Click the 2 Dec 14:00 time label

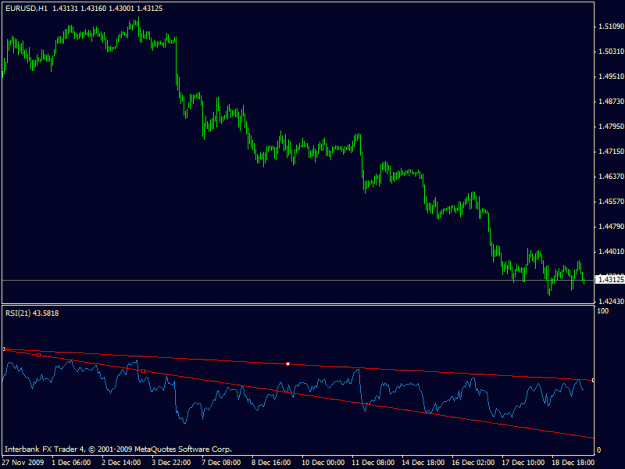(x=121, y=463)
